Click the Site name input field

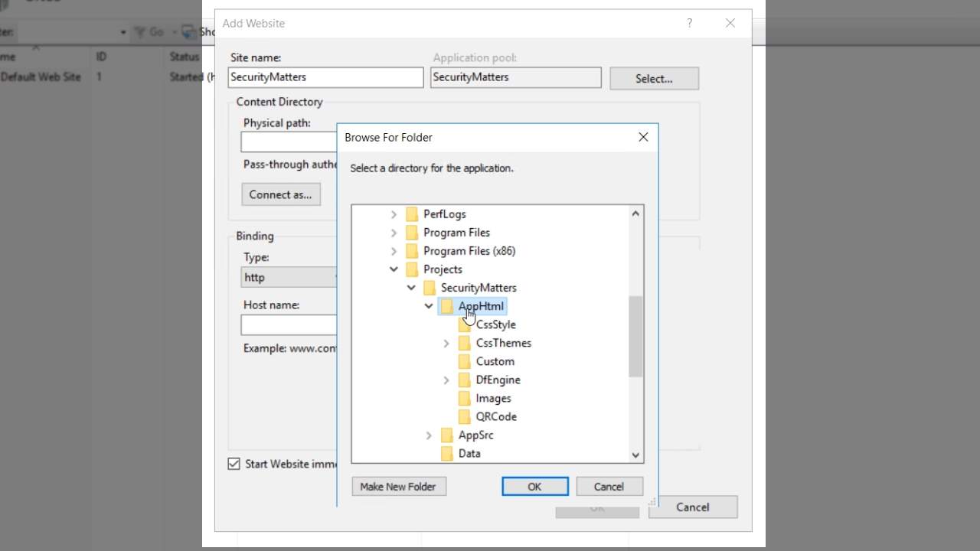click(x=325, y=77)
